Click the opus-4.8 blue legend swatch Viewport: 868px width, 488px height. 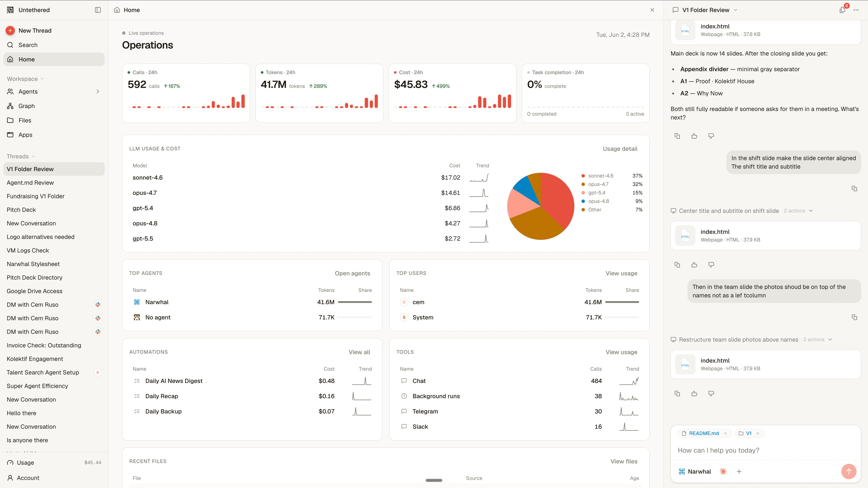point(583,201)
